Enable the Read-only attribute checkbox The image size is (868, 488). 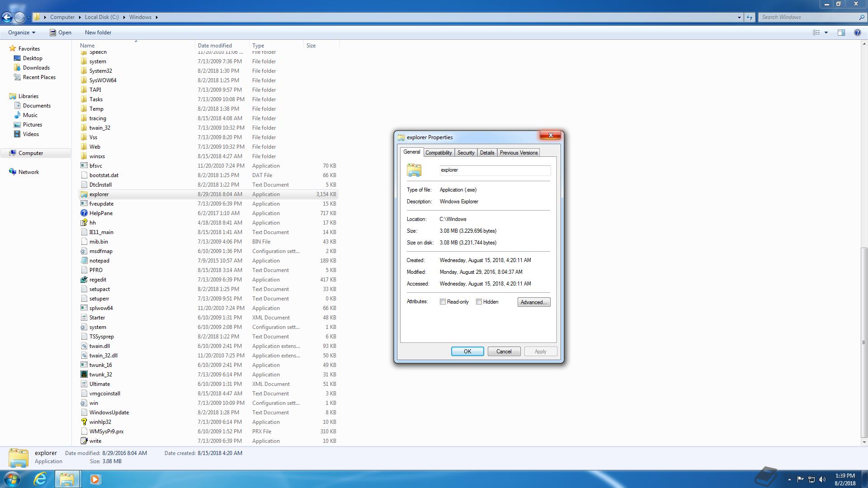click(443, 302)
